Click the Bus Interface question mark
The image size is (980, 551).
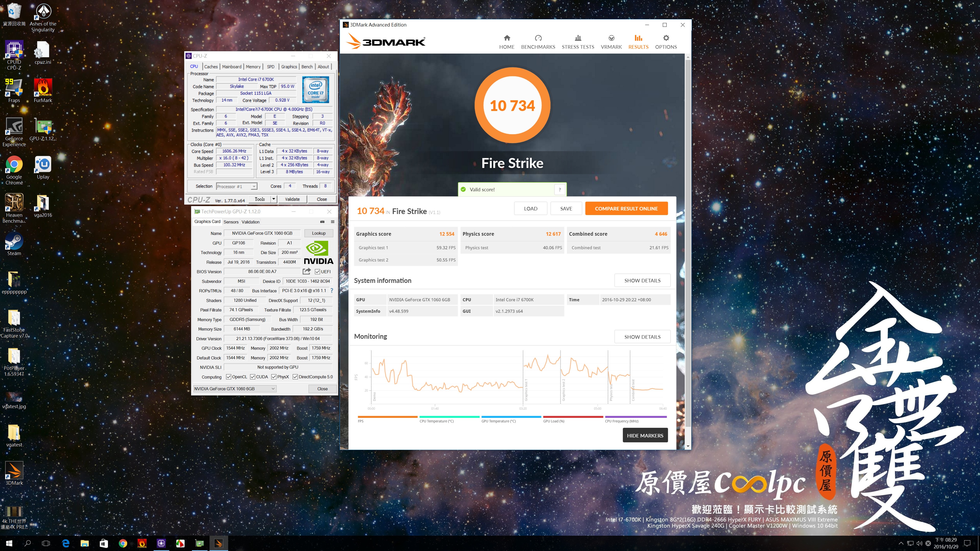click(x=332, y=291)
